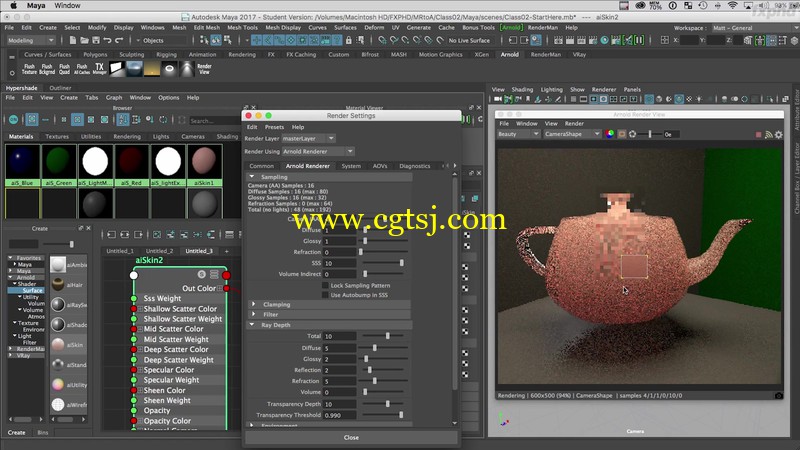Click the RGB color channels icon in Render View
The image size is (800, 450).
coord(610,134)
